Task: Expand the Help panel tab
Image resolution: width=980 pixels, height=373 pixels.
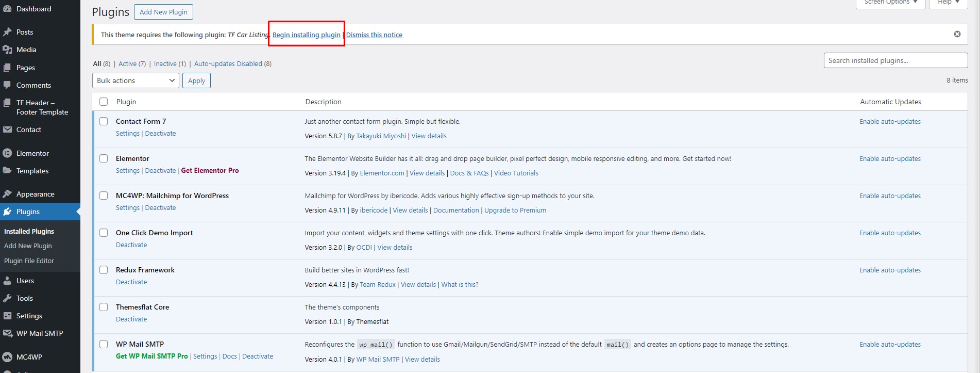Action: [948, 3]
